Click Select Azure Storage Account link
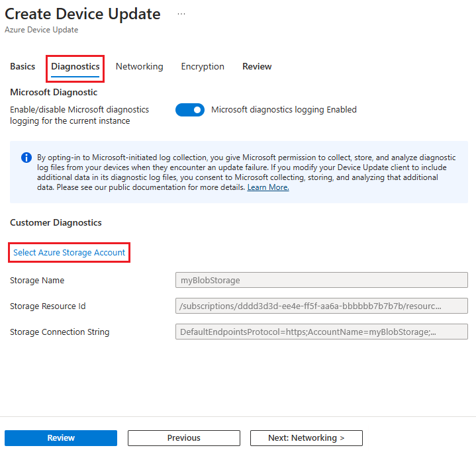The image size is (476, 454). (x=70, y=253)
